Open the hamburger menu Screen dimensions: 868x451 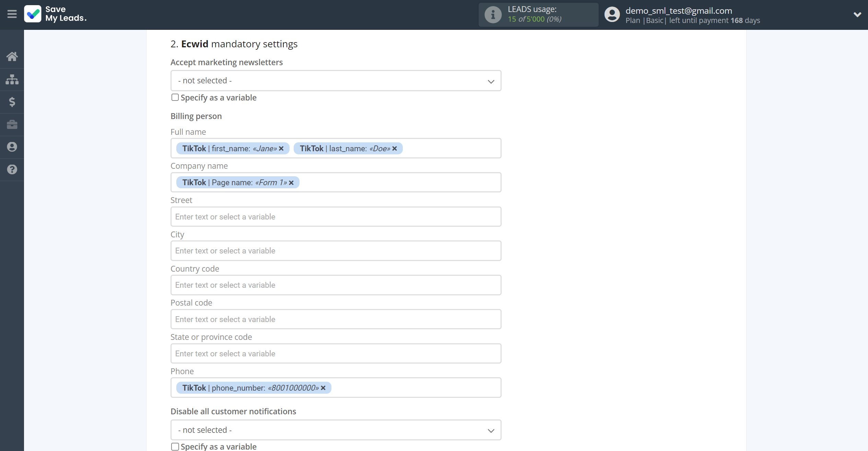pos(12,14)
